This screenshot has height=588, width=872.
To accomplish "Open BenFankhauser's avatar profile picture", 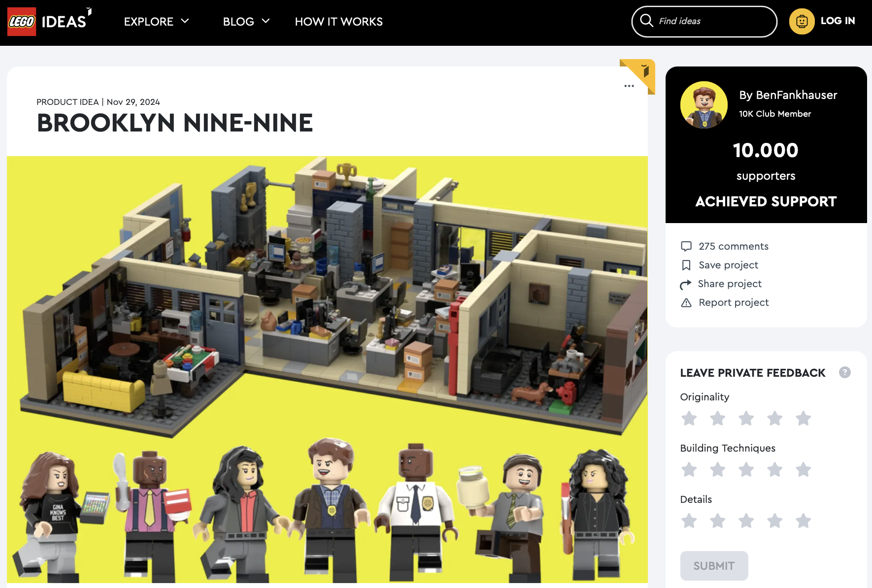I will [x=704, y=105].
